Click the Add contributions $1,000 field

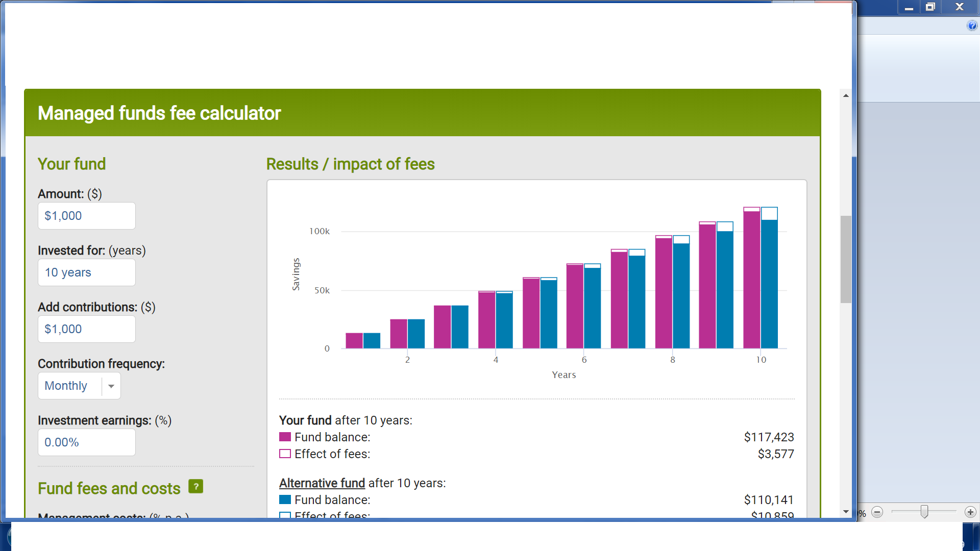[x=86, y=329]
